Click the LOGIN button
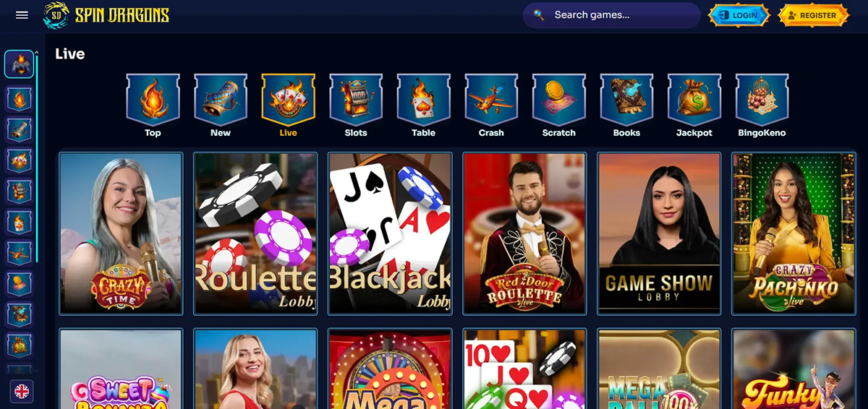 click(739, 15)
